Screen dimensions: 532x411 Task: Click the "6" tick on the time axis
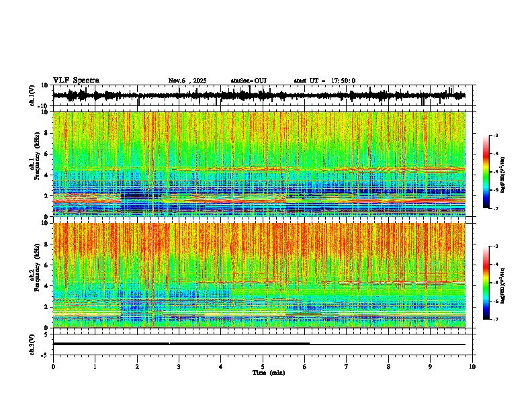305,367
